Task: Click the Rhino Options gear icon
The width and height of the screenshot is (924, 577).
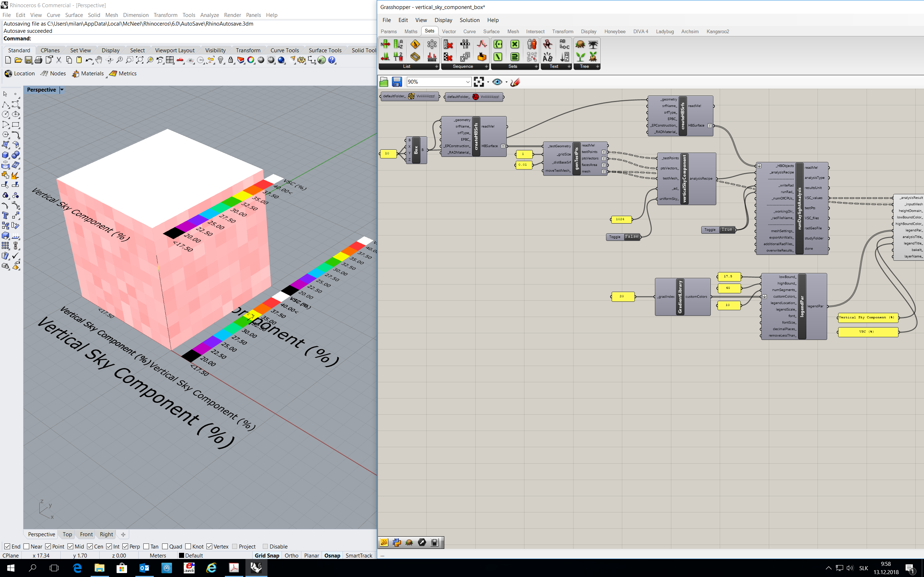Action: pos(302,60)
